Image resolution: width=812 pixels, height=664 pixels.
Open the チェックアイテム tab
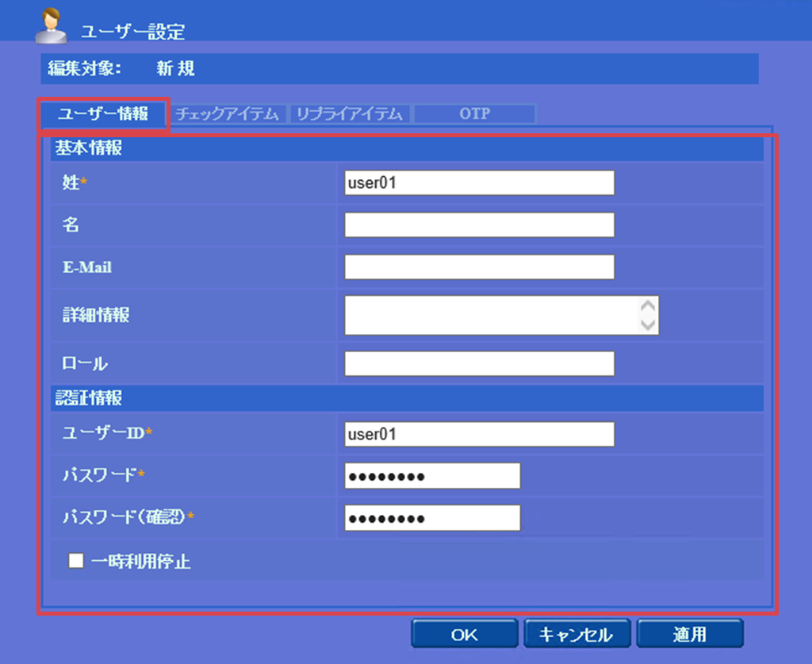228,114
